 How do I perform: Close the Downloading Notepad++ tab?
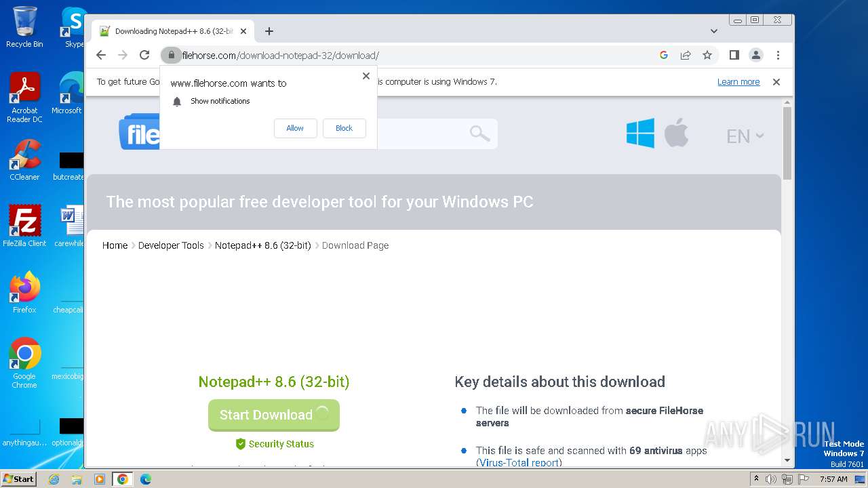click(243, 31)
